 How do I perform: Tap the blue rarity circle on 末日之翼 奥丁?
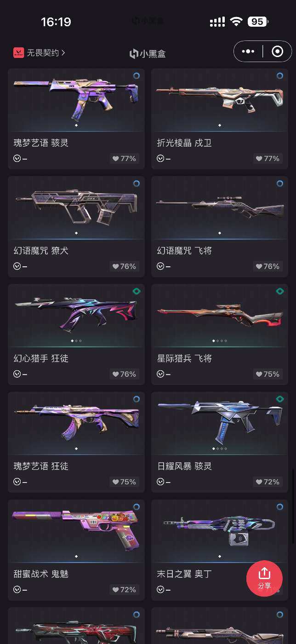point(280,507)
